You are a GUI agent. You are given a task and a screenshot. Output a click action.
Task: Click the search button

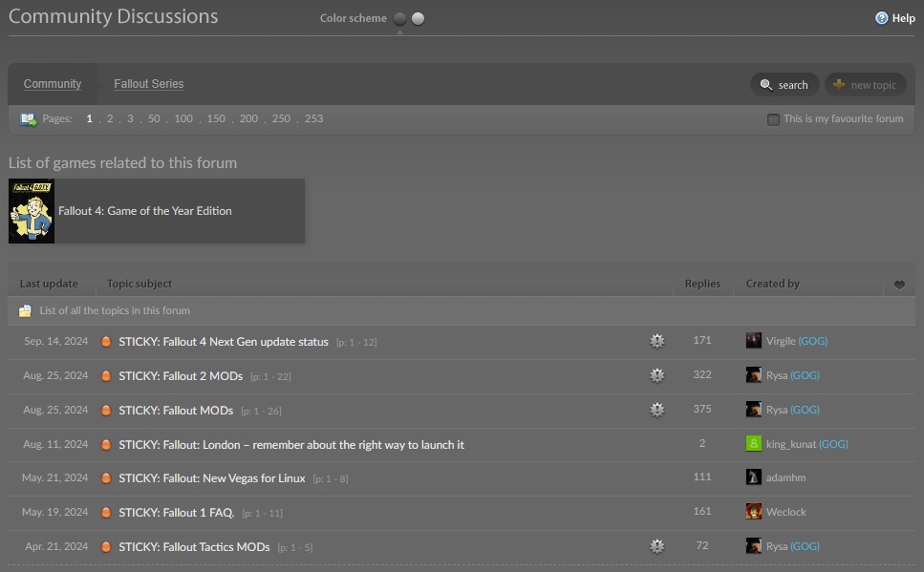pyautogui.click(x=784, y=85)
